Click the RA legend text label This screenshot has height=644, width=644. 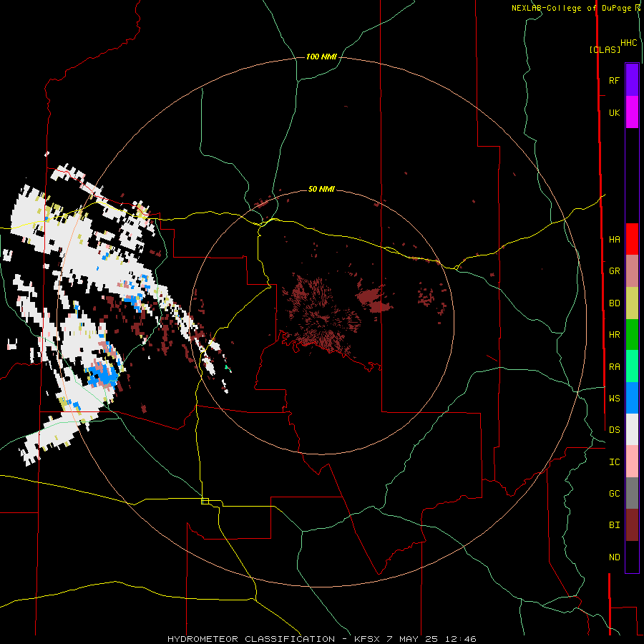tap(614, 367)
